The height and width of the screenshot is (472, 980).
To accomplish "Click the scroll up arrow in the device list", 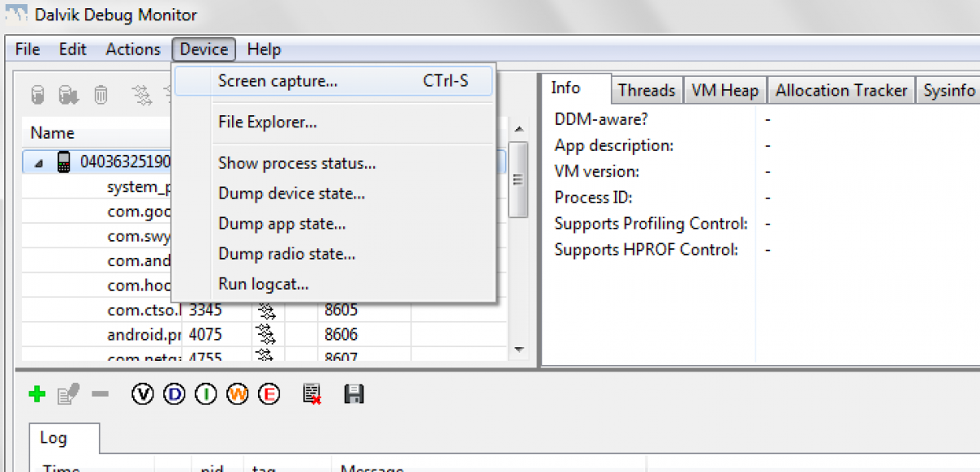I will click(517, 129).
